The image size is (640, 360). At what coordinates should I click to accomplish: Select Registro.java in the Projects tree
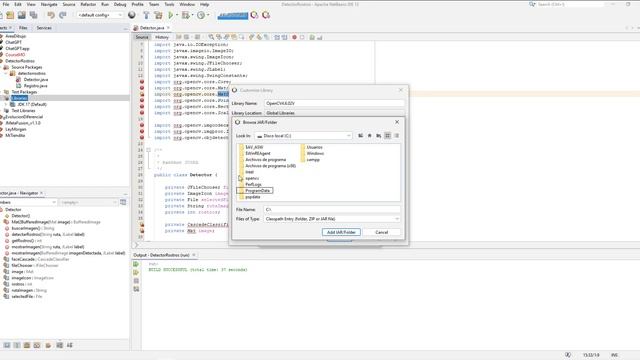(36, 86)
